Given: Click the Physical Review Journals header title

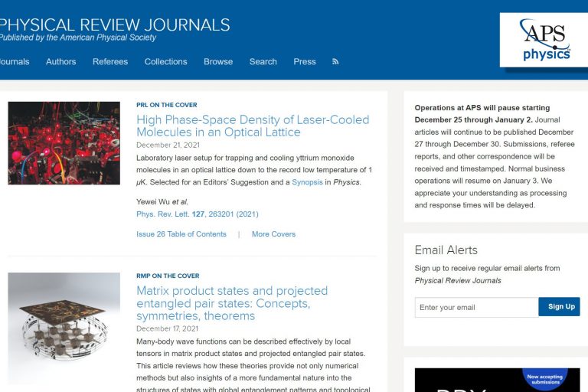Looking at the screenshot, I should coord(115,24).
